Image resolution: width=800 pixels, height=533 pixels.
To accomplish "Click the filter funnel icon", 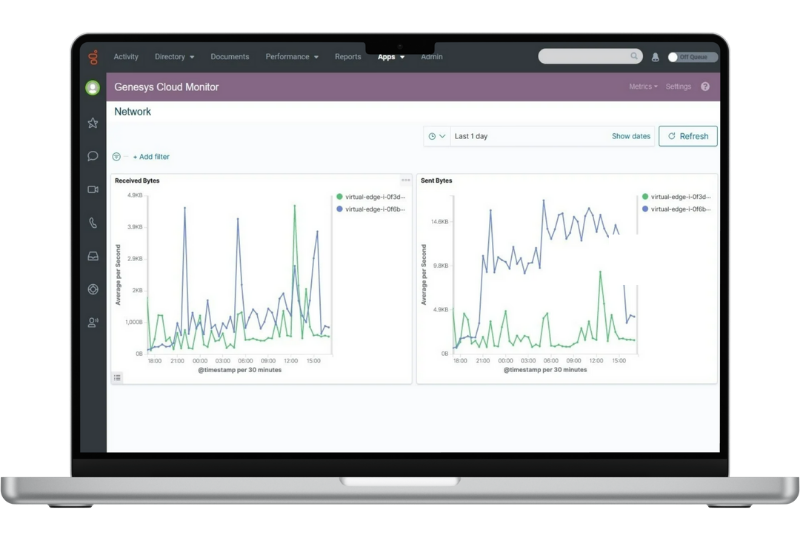I will [x=116, y=157].
